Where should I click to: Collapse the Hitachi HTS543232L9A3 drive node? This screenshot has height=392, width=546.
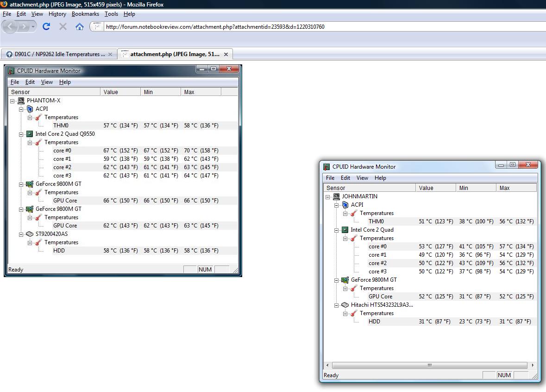(x=336, y=306)
